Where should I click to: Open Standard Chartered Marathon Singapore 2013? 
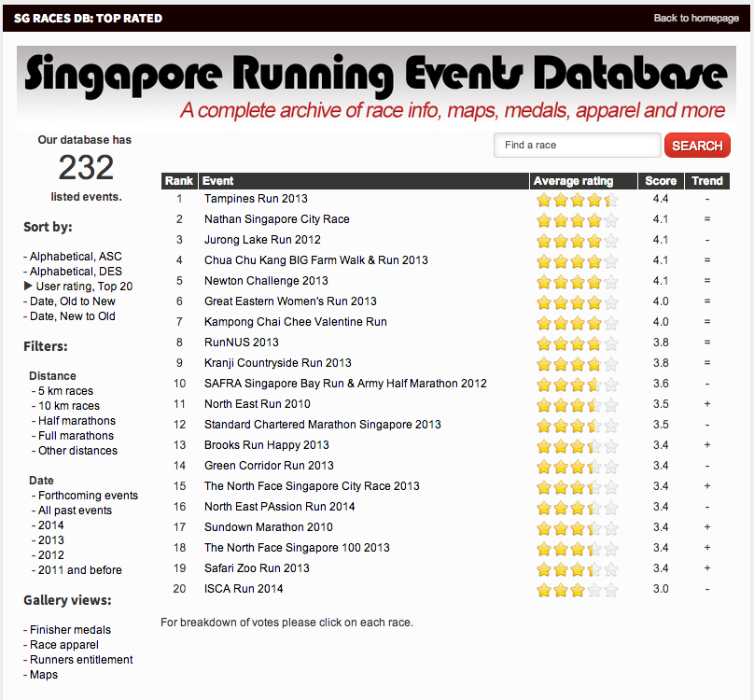pos(323,425)
